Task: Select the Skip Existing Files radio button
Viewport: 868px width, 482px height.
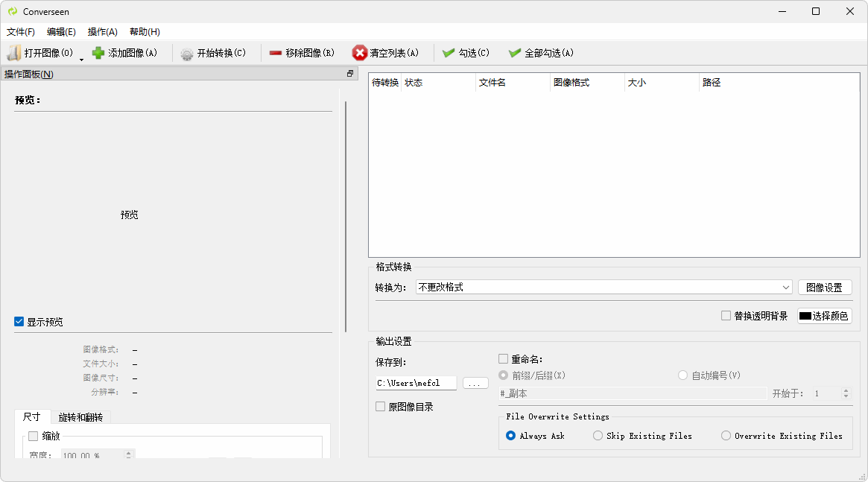Action: click(x=598, y=436)
